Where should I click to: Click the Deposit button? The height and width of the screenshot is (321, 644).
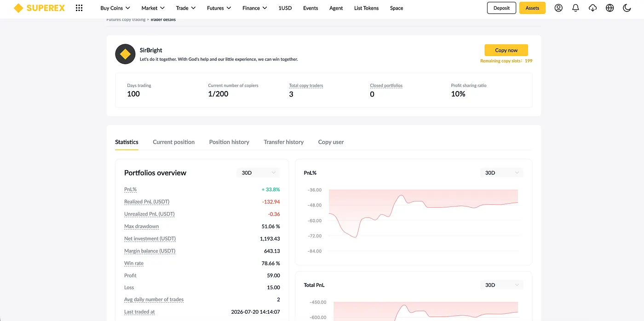[501, 8]
